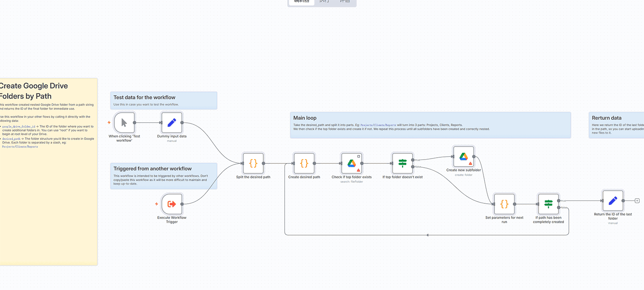
Task: Open the Return the ID of last folder node
Action: 613,201
